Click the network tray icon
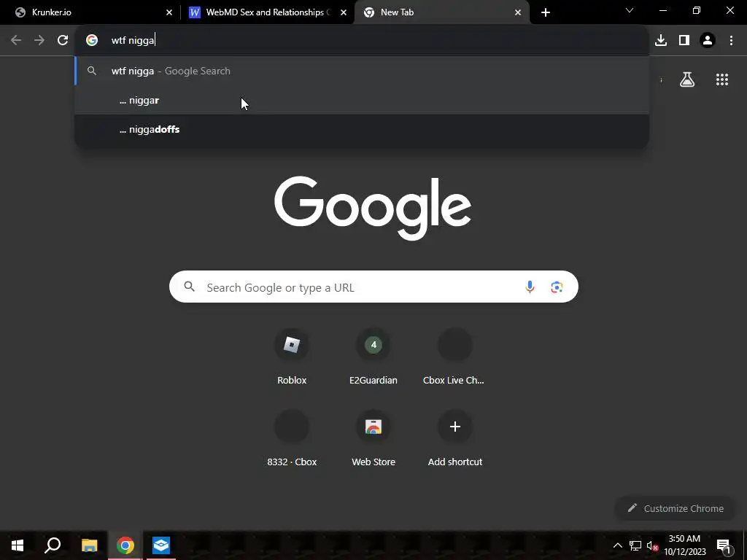Image resolution: width=747 pixels, height=560 pixels. tap(635, 545)
